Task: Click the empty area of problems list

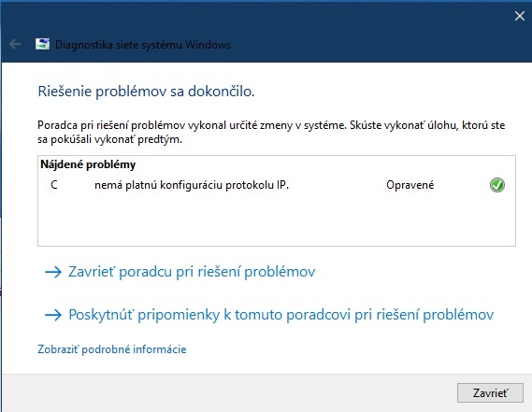Action: pos(277,220)
